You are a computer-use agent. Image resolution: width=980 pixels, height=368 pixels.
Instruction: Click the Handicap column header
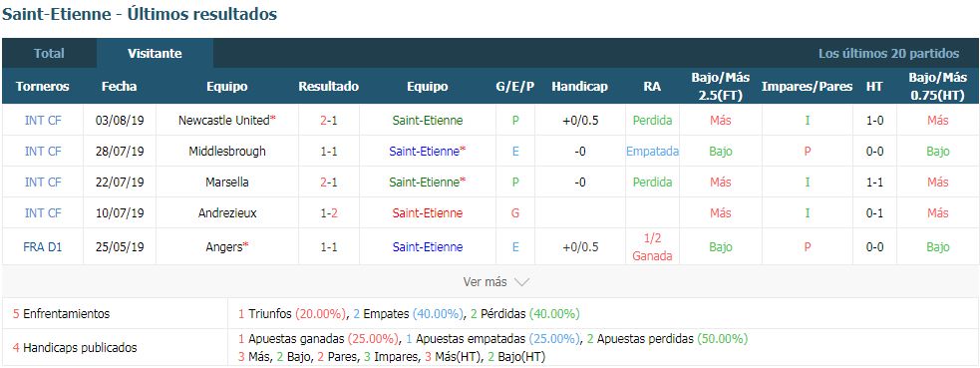click(x=579, y=87)
